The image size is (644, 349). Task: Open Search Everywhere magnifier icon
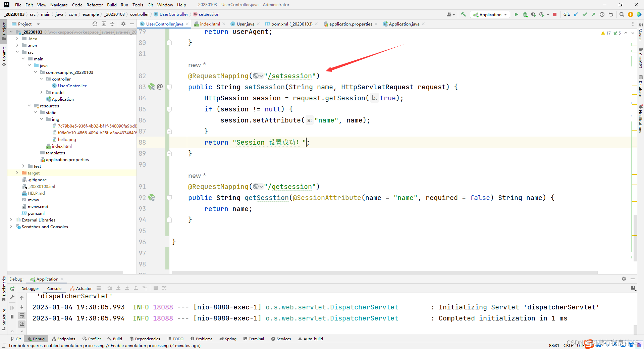[622, 14]
